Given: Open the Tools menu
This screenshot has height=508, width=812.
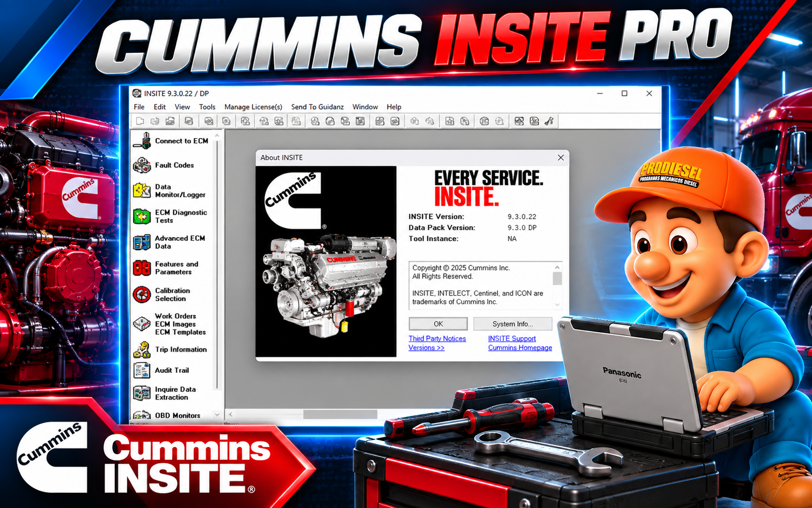Looking at the screenshot, I should coord(207,107).
